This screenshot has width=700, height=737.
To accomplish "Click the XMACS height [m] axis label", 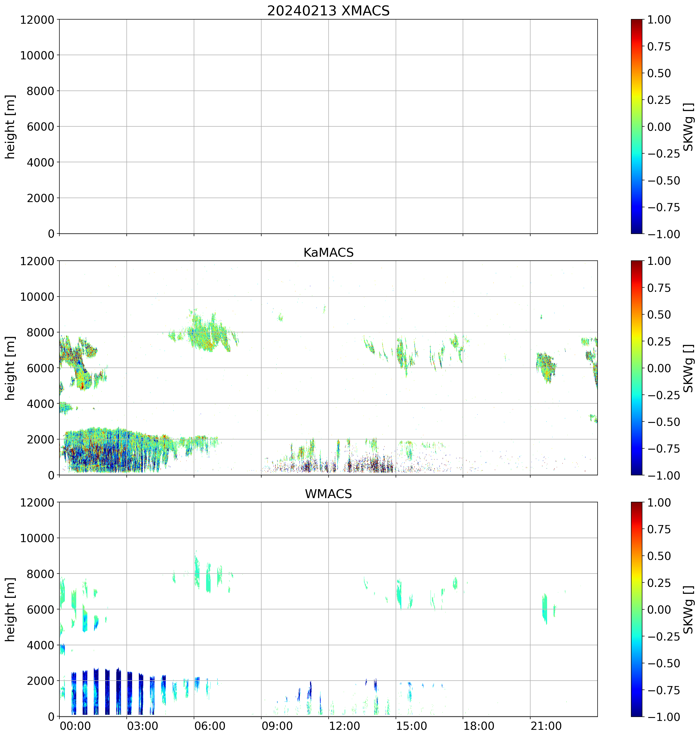I will (10, 127).
